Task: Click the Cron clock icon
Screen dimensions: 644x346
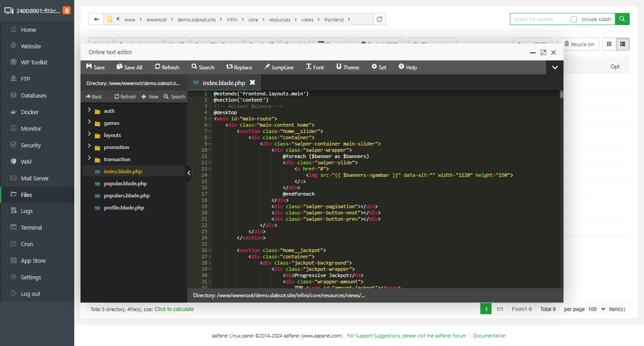Action: coord(13,244)
